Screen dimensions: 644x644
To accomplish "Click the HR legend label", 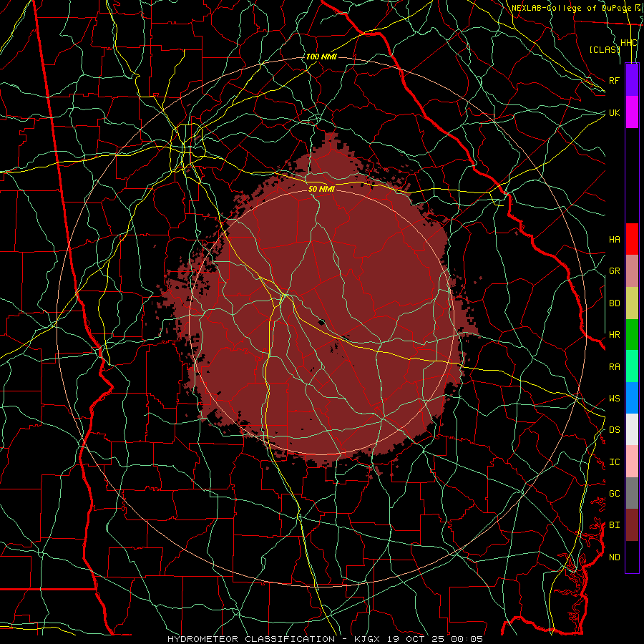I will 615,335.
